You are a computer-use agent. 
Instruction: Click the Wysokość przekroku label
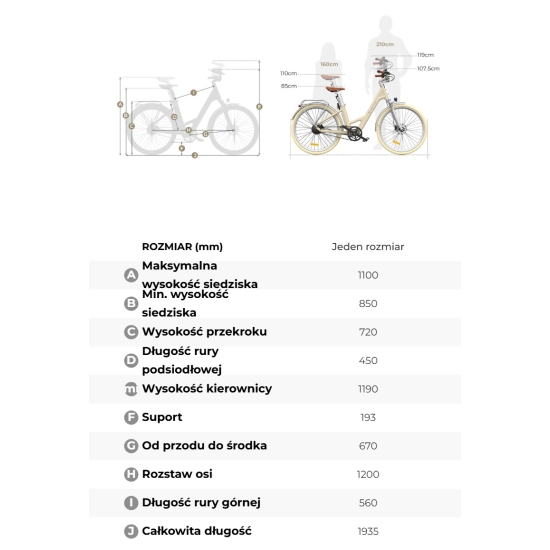[x=204, y=332]
